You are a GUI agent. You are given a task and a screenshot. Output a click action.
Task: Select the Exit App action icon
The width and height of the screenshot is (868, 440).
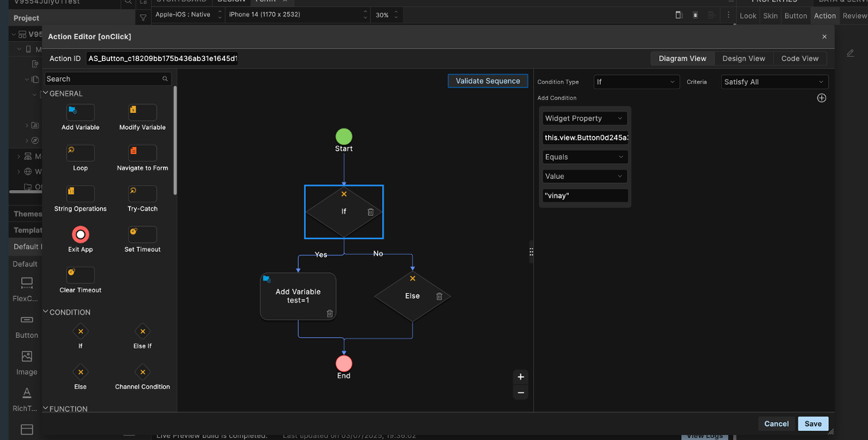click(x=80, y=234)
